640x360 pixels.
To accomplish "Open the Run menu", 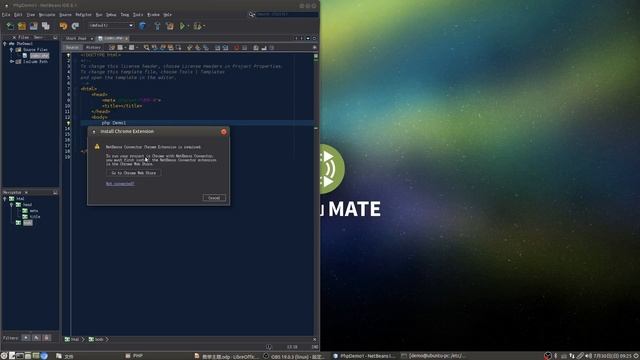I will coord(99,15).
